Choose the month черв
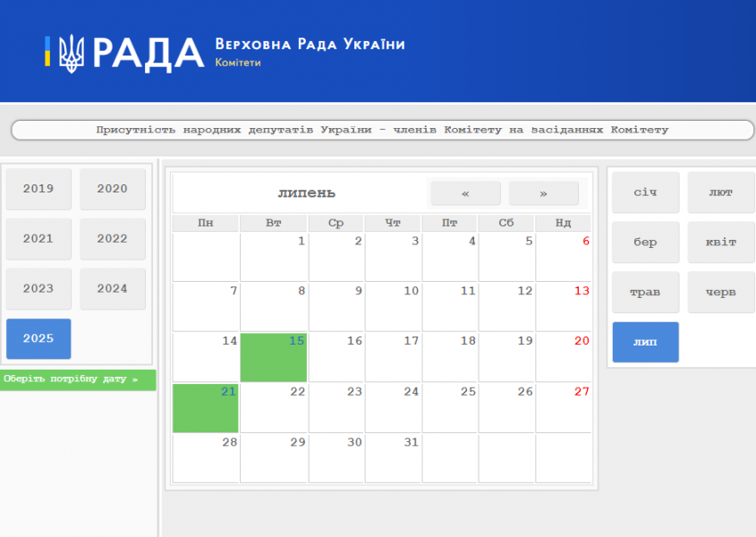Image resolution: width=756 pixels, height=537 pixels. point(721,293)
